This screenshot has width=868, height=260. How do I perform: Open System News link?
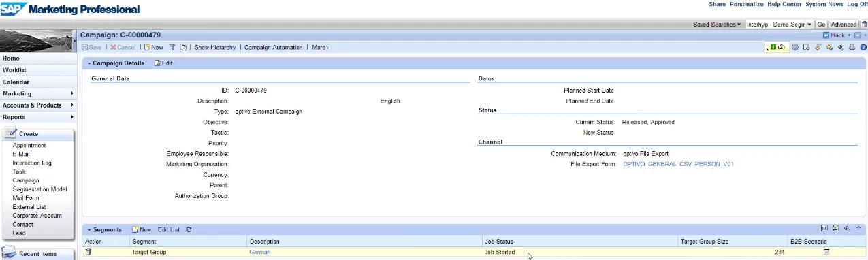824,4
